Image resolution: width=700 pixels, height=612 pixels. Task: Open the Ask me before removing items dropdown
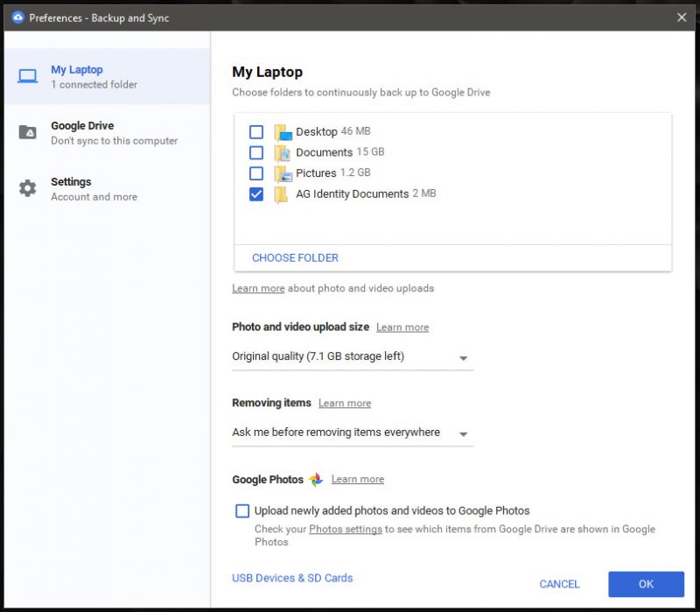click(x=353, y=433)
